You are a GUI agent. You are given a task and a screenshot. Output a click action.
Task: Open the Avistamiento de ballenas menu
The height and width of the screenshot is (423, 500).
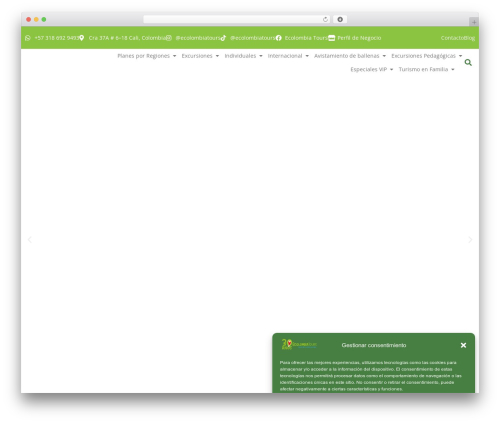[x=347, y=56]
